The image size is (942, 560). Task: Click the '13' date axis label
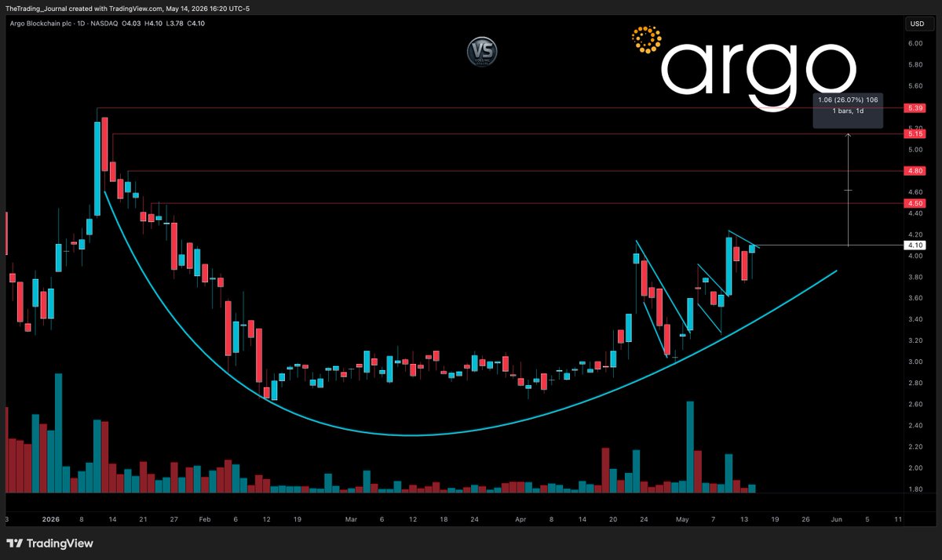click(743, 518)
